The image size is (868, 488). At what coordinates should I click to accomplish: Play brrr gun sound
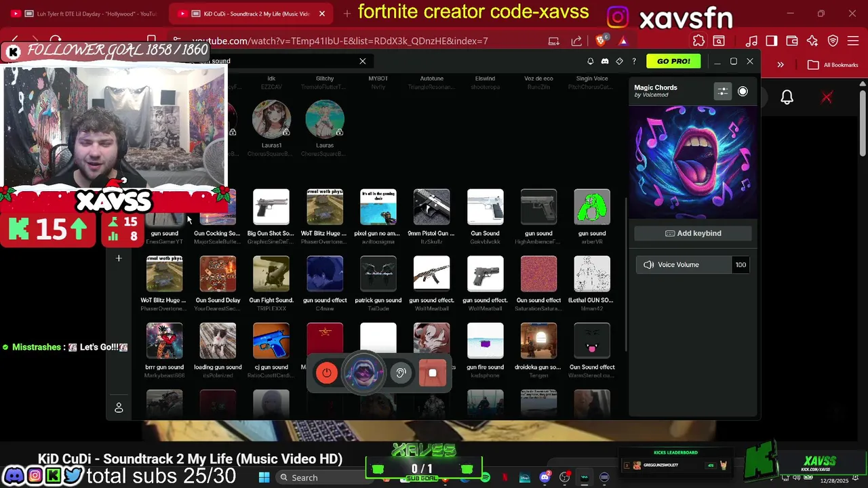pos(164,341)
